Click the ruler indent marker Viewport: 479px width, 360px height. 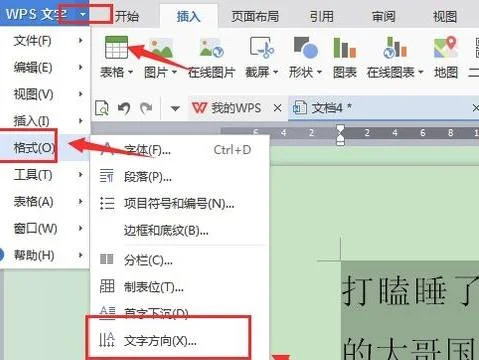(340, 135)
